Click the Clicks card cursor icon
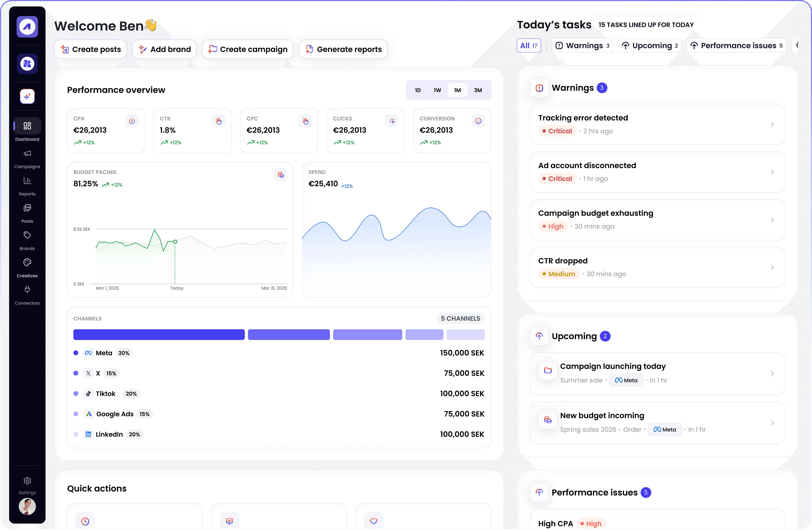Image resolution: width=812 pixels, height=530 pixels. [392, 121]
